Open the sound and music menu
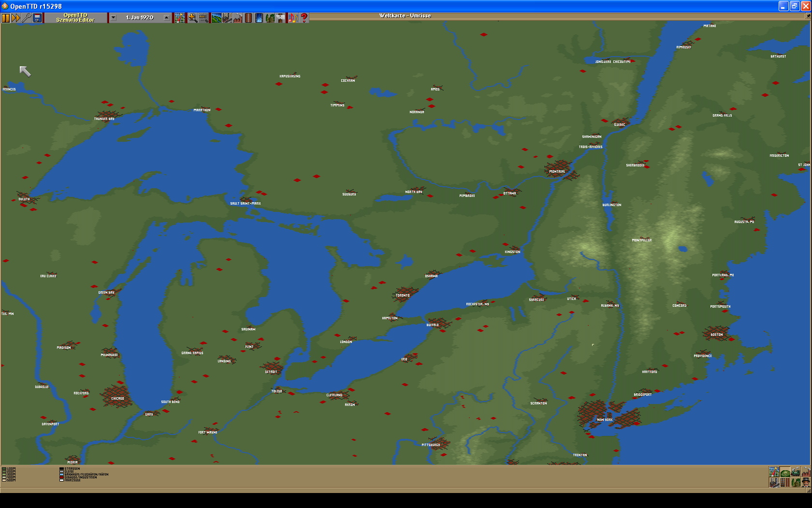 [x=293, y=18]
